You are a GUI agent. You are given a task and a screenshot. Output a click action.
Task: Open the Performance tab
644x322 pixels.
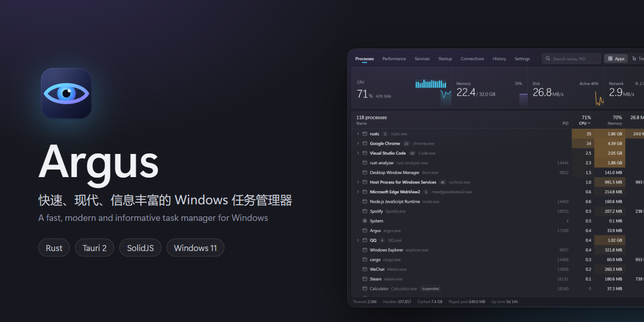[x=394, y=59]
